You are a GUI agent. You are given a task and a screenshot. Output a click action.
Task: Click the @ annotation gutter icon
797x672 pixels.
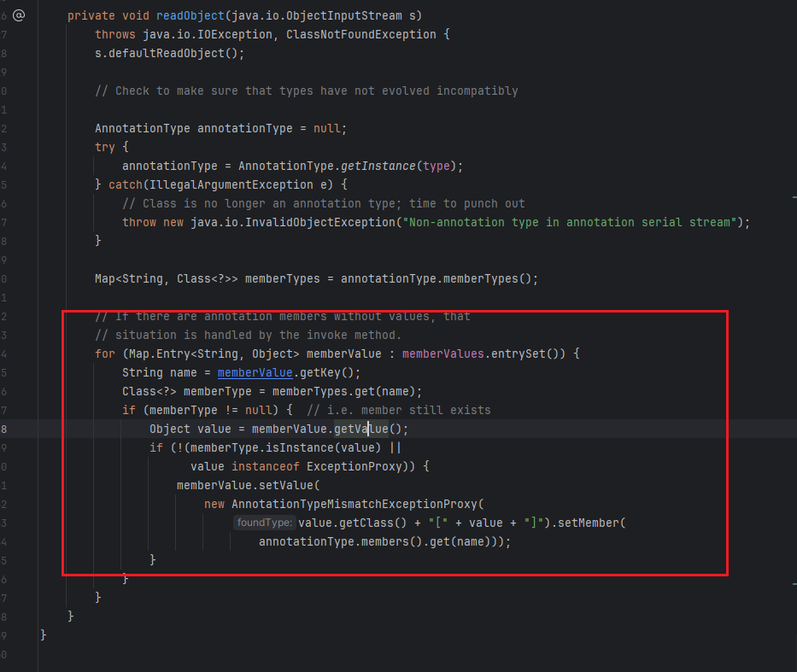[x=19, y=15]
